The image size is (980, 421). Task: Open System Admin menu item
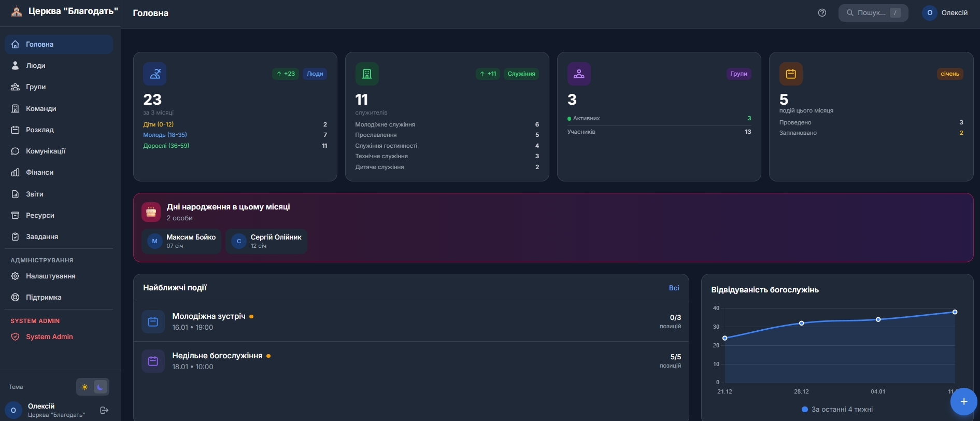(x=59, y=336)
